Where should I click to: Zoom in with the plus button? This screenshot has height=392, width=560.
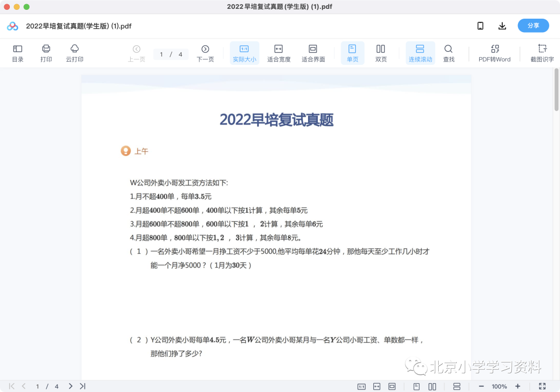[x=517, y=386]
